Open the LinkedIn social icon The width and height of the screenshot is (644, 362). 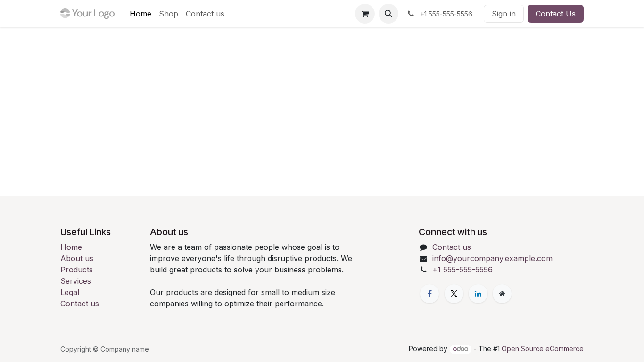click(478, 294)
